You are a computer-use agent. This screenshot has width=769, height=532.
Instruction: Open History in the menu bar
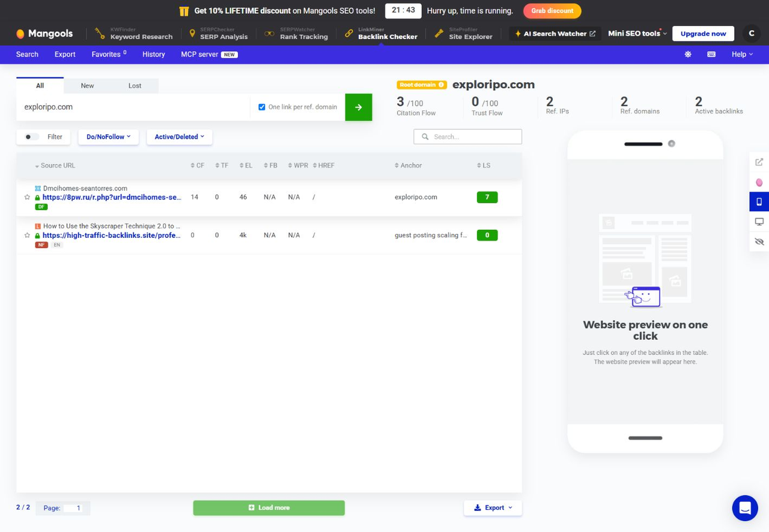154,54
